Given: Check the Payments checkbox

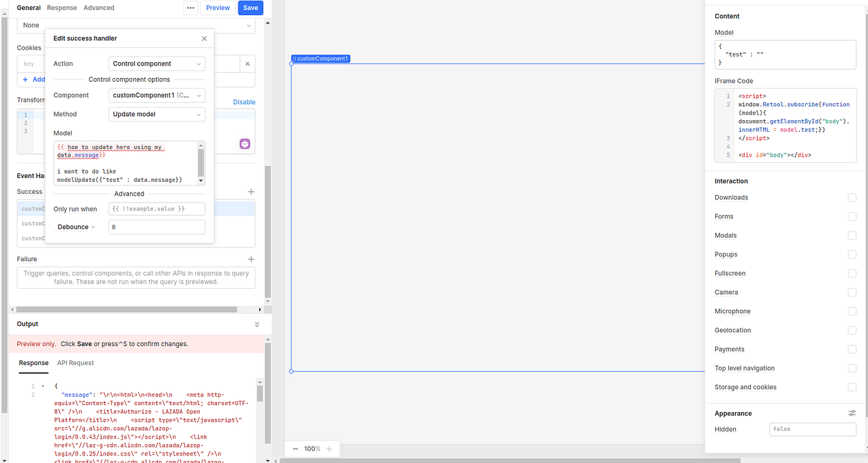Looking at the screenshot, I should pos(852,349).
